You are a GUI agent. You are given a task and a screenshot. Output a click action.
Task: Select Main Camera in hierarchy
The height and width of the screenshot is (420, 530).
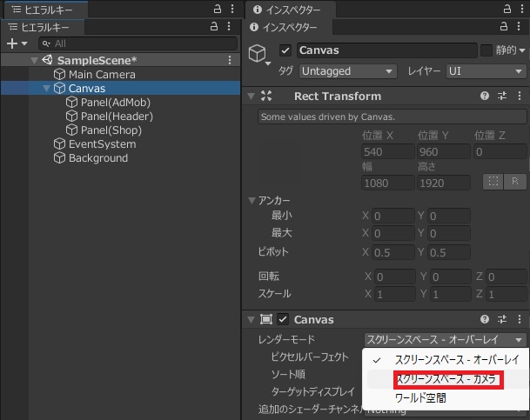click(101, 74)
